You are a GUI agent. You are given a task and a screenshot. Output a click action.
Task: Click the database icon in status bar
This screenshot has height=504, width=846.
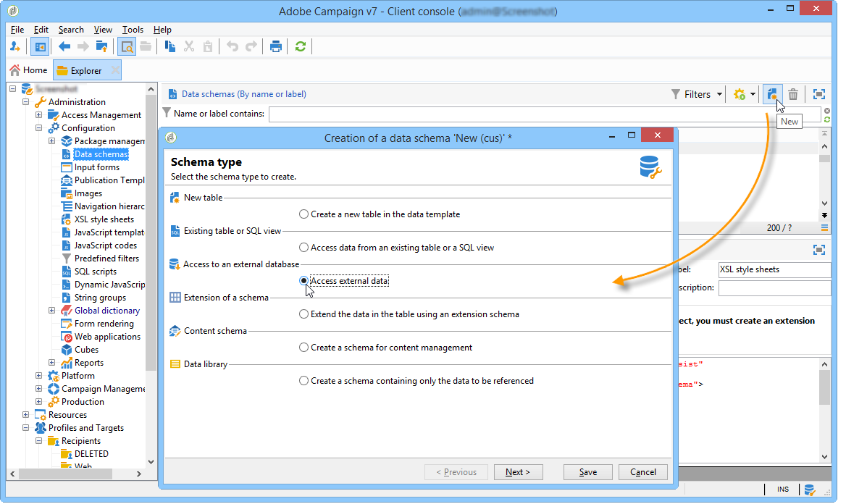coord(809,490)
